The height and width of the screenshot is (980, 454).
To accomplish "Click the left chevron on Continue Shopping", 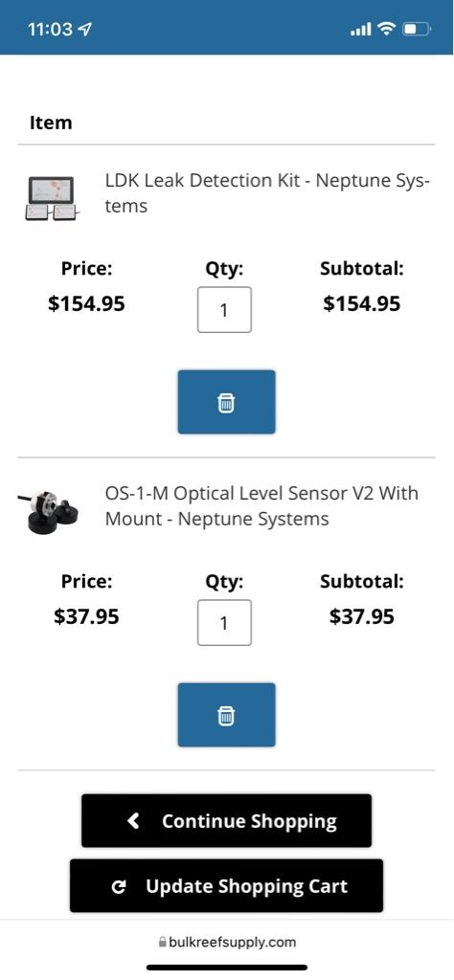I will [x=133, y=820].
